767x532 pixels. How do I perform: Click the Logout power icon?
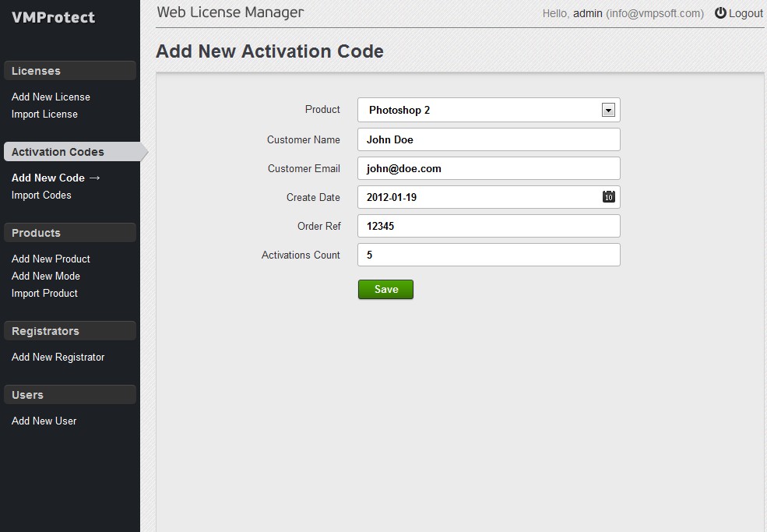point(720,12)
